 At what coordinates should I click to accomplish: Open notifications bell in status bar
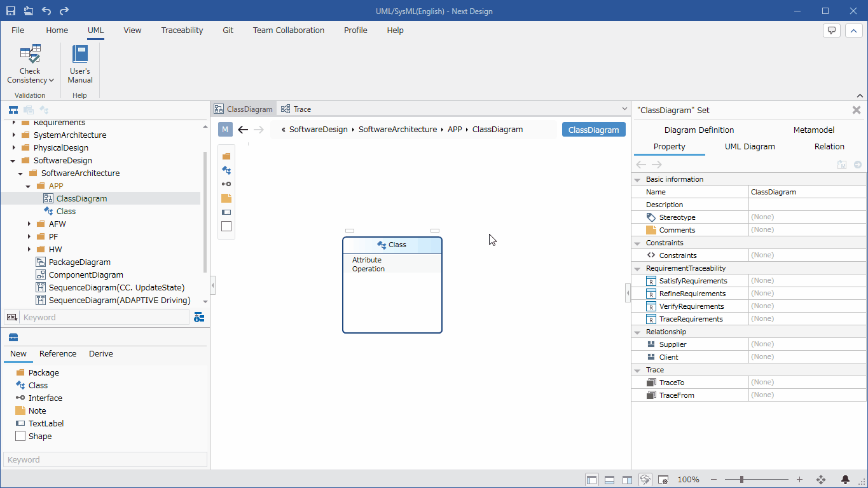[x=845, y=480]
